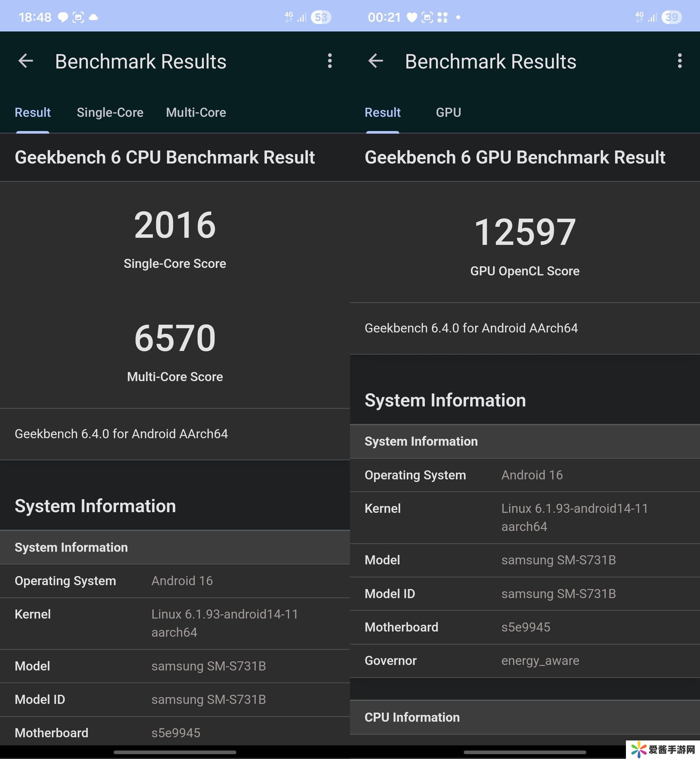Tap the home gesture bar under CPU results
The height and width of the screenshot is (759, 700).
coord(174,752)
